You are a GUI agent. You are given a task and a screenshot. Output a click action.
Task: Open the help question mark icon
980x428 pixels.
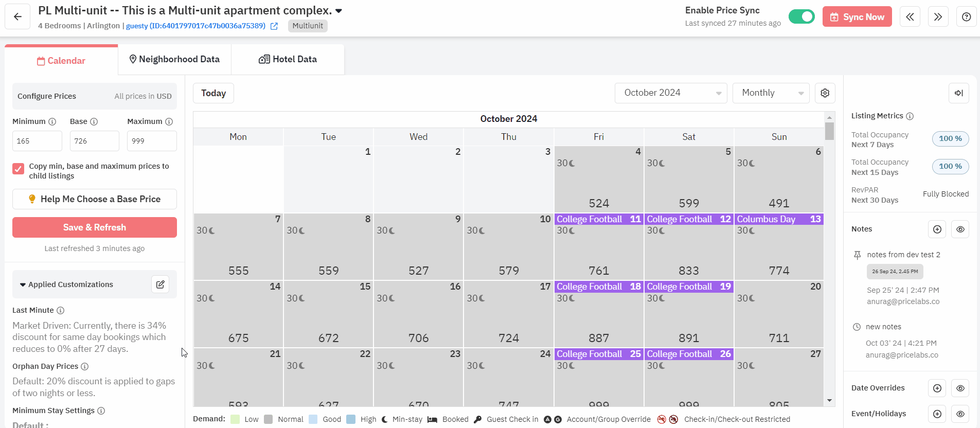[x=966, y=17]
